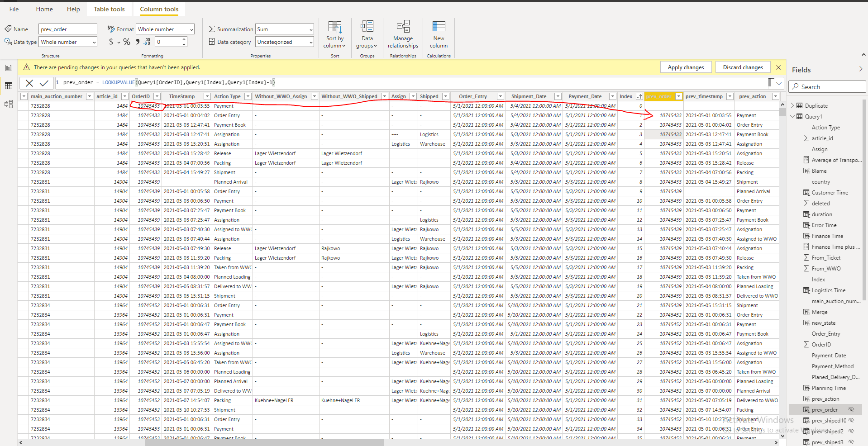Screen dimensions: 868x446
Task: Cancel the formula with X icon
Action: coord(29,83)
